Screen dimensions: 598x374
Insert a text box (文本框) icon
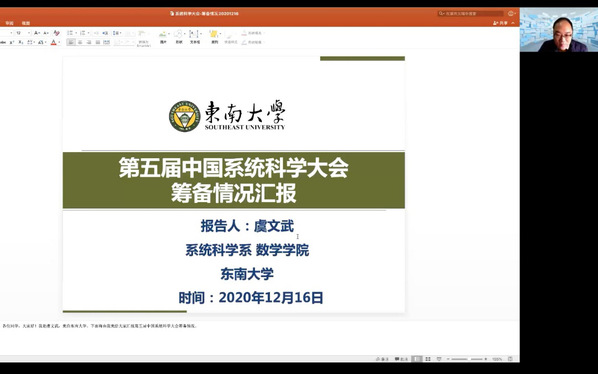(x=195, y=37)
